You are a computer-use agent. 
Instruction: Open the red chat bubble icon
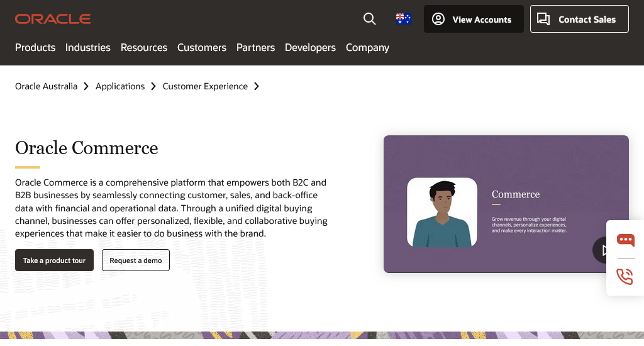tap(625, 240)
